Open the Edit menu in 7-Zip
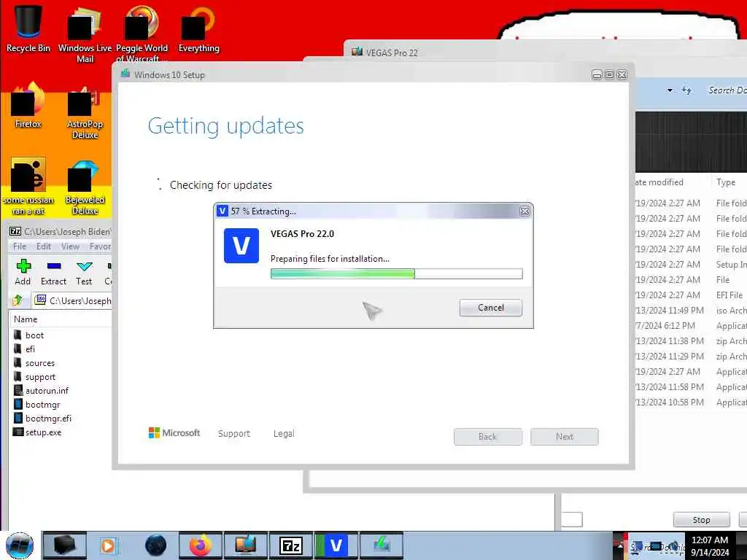 pos(43,246)
